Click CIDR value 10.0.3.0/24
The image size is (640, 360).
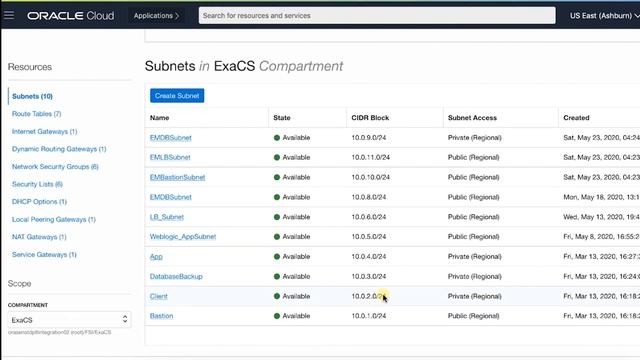pyautogui.click(x=369, y=277)
